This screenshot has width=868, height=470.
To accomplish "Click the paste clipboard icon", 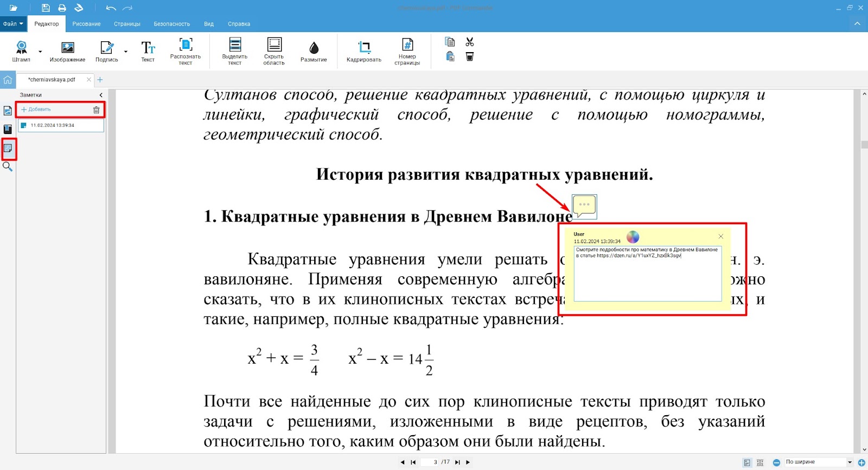I will click(450, 56).
